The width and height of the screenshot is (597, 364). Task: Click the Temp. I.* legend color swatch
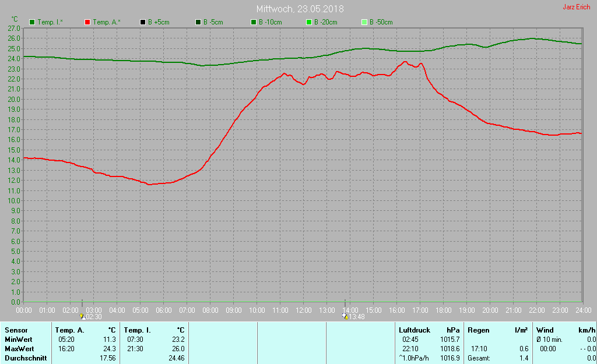(x=32, y=22)
